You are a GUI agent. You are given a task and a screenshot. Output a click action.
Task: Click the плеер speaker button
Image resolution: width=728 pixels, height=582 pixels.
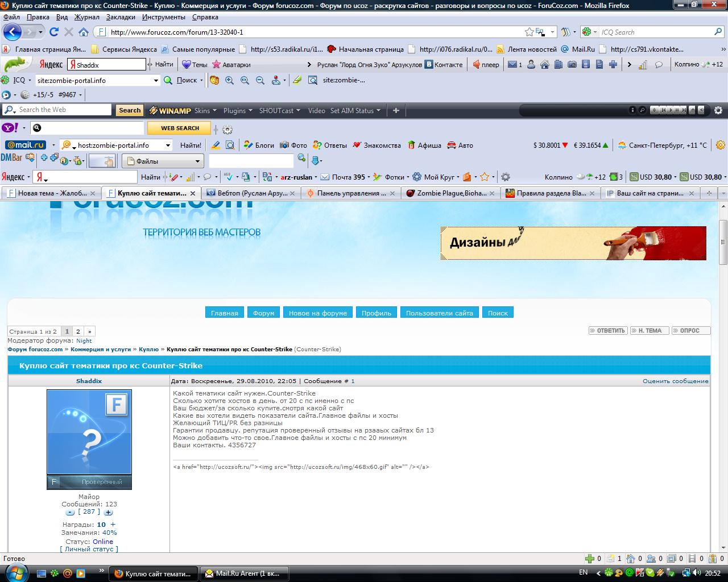[486, 64]
